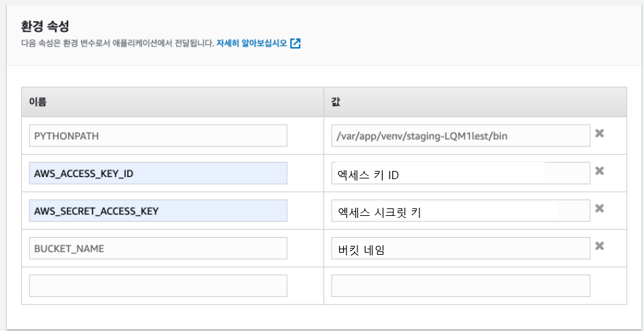644x331 pixels.
Task: Select the AWS_ACCESS_KEY_ID name field
Action: 158,173
